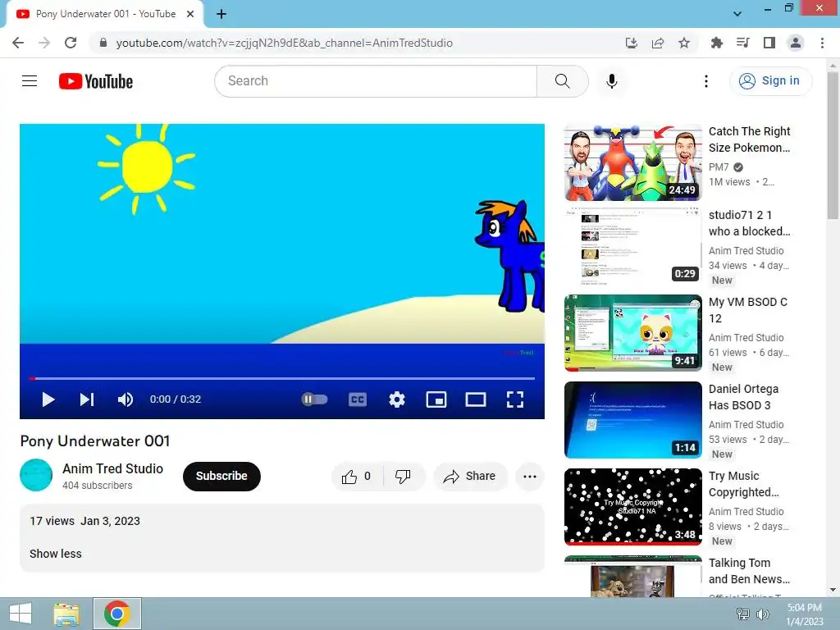Screen dimensions: 840x630
Task: Open Chrome tab search chevron
Action: [x=737, y=14]
